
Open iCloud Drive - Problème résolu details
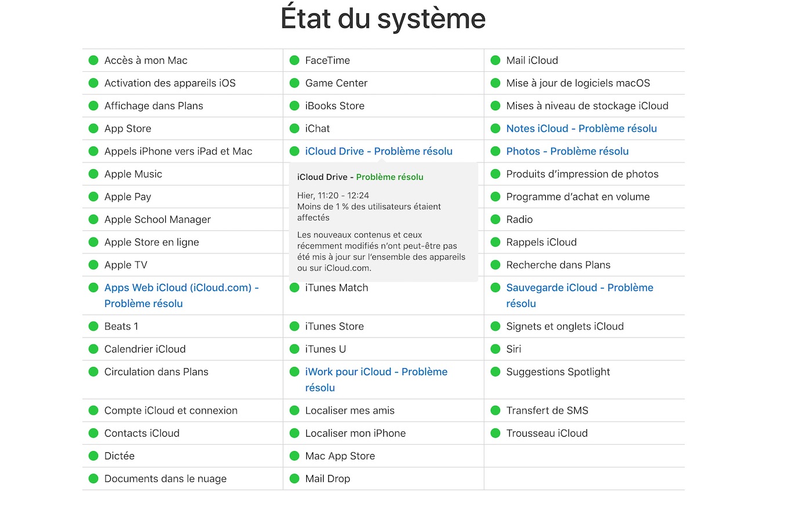pos(379,151)
